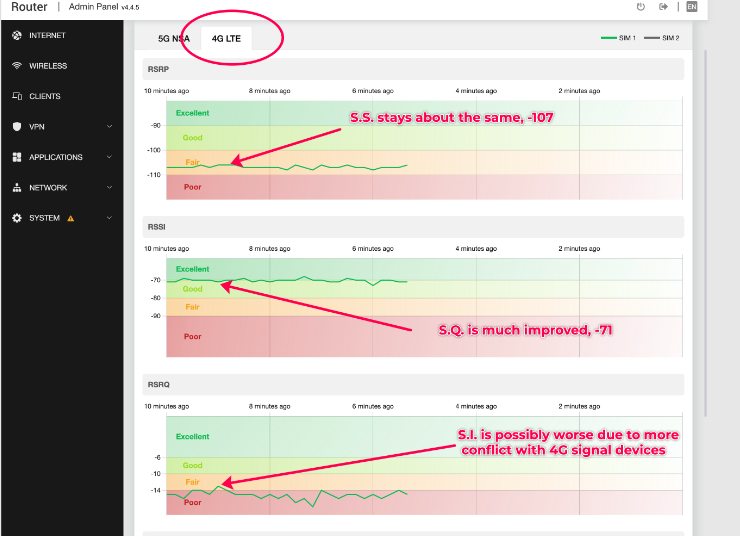Open the Clients menu item
The image size is (740, 536).
[x=62, y=96]
